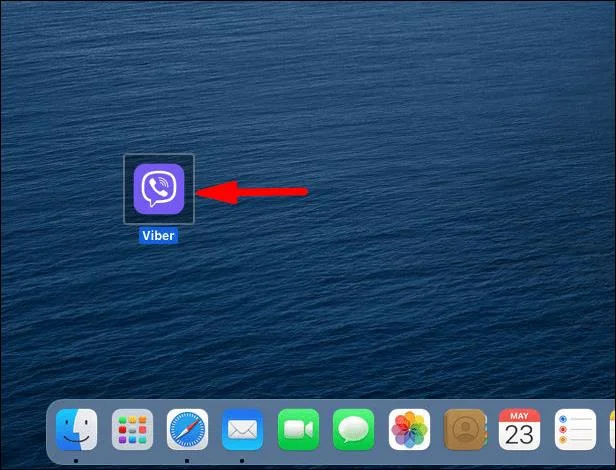This screenshot has height=470, width=616.
Task: Open Messages from the dock
Action: pos(353,430)
